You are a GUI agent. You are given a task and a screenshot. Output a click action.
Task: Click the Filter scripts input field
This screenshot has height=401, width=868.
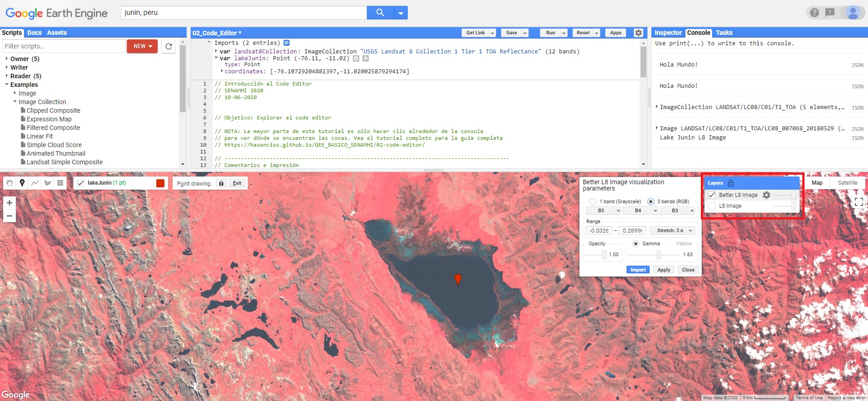tap(64, 46)
